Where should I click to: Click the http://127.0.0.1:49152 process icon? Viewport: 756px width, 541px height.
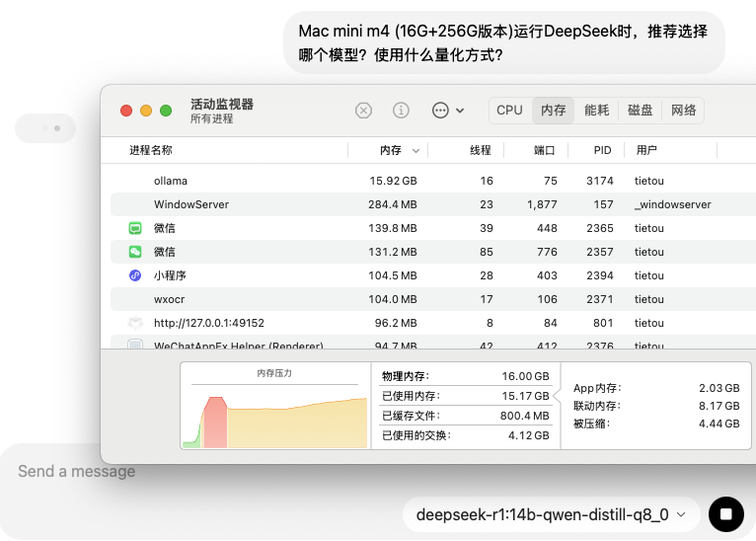(135, 323)
